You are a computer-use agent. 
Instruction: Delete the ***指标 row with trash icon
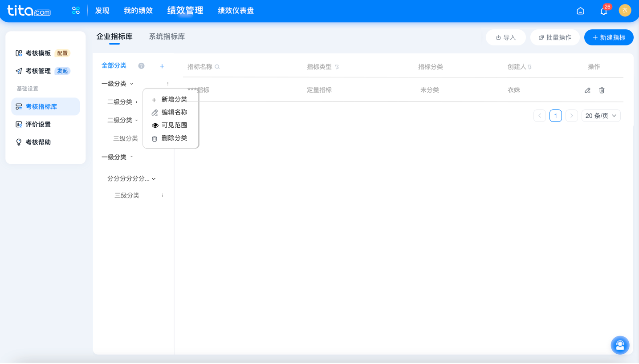point(602,90)
